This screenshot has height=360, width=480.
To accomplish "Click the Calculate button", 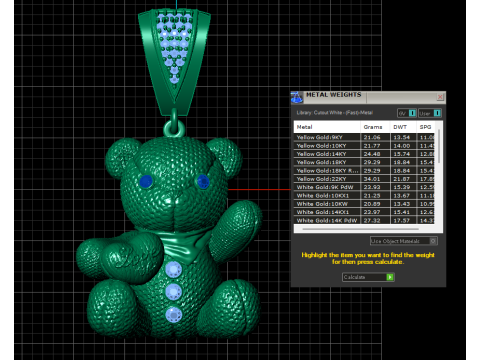I will click(x=368, y=277).
